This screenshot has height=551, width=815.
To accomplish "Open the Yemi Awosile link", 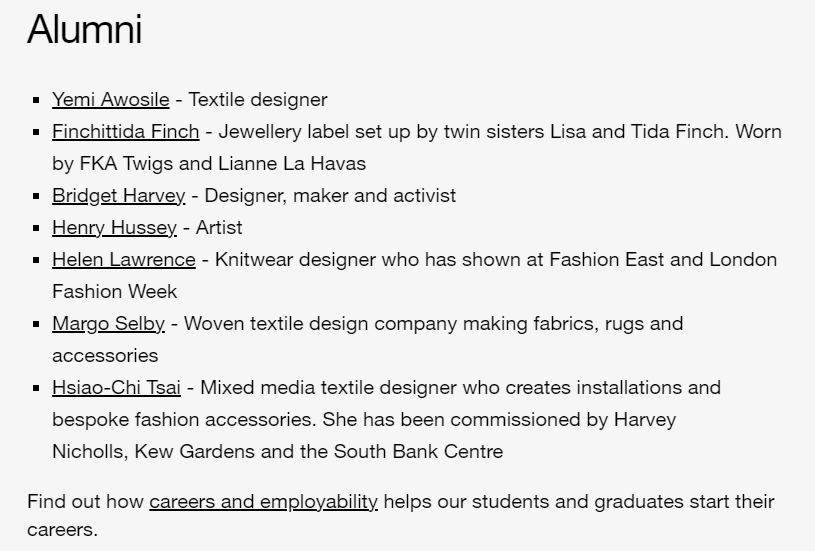I will pyautogui.click(x=111, y=99).
